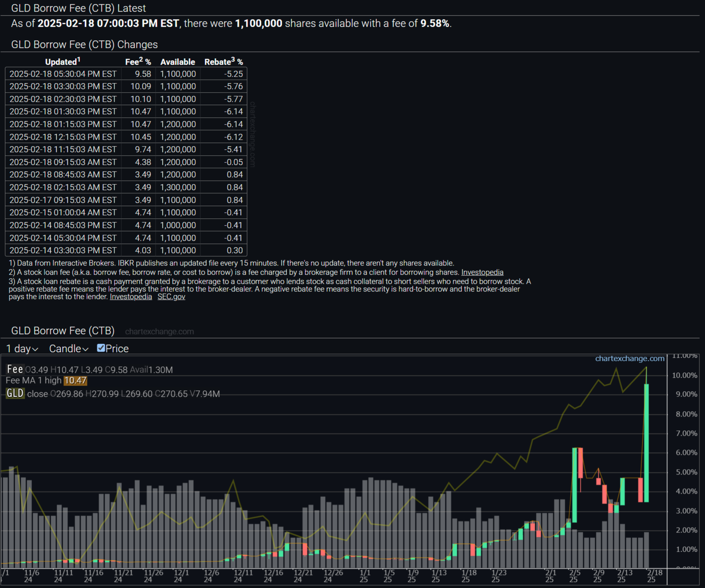705x588 pixels.
Task: Toggle the Price checkbox
Action: tap(101, 348)
